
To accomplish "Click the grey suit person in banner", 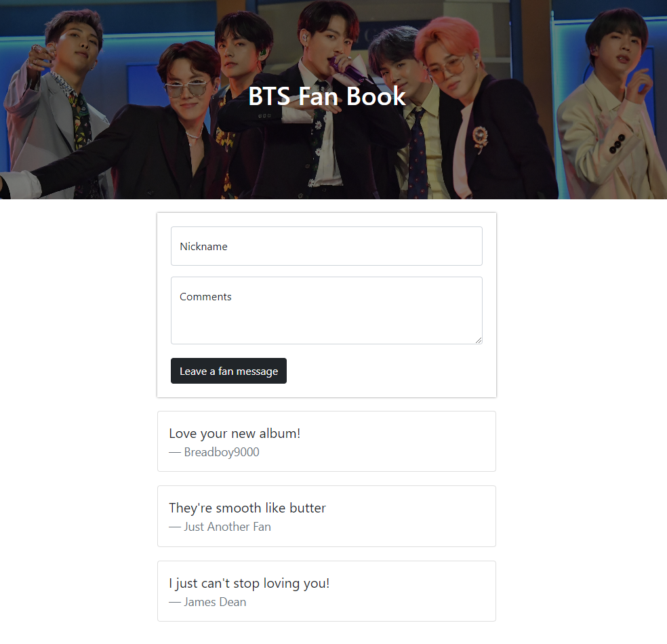I will tap(60, 106).
